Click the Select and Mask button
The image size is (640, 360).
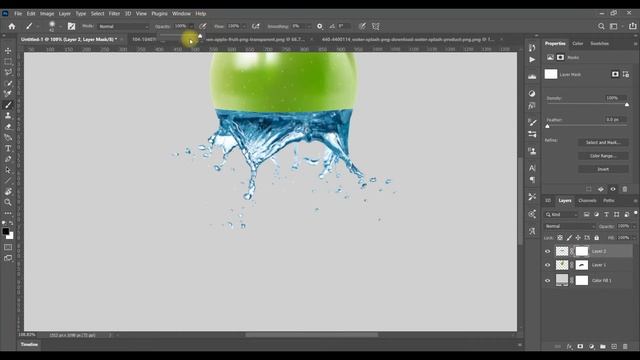click(603, 142)
